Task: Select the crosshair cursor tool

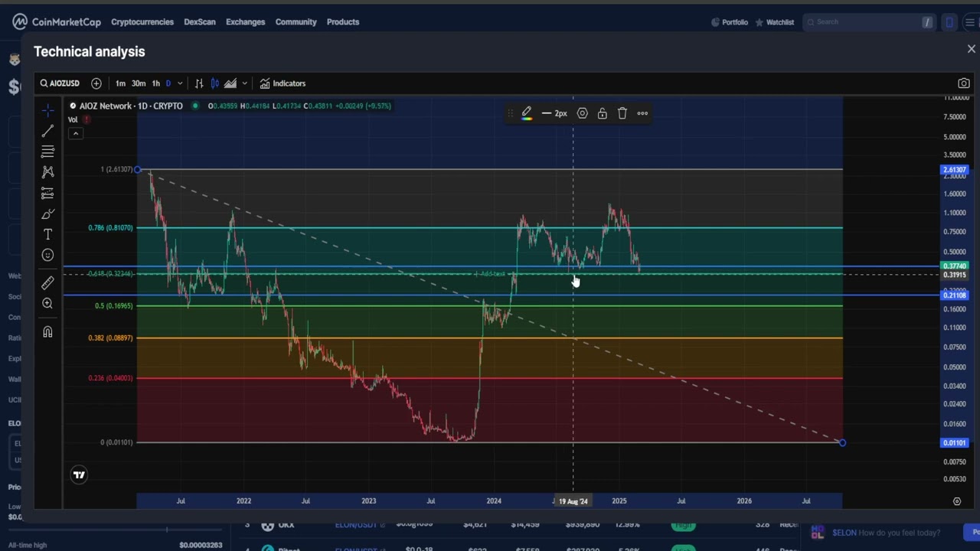Action: pos(47,110)
